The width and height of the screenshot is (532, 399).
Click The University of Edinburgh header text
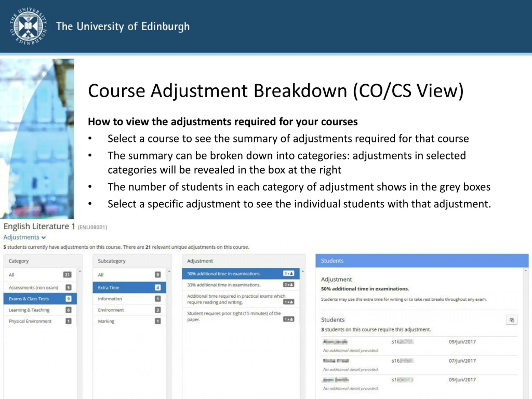(123, 26)
